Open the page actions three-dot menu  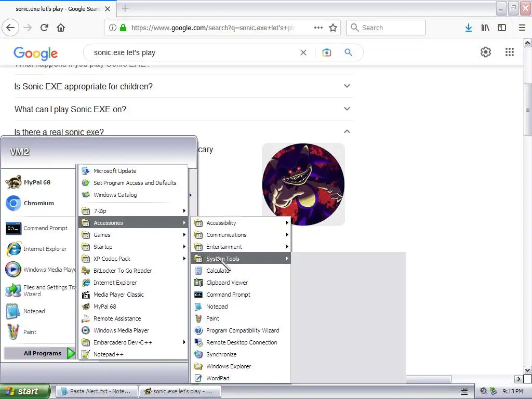point(318,28)
